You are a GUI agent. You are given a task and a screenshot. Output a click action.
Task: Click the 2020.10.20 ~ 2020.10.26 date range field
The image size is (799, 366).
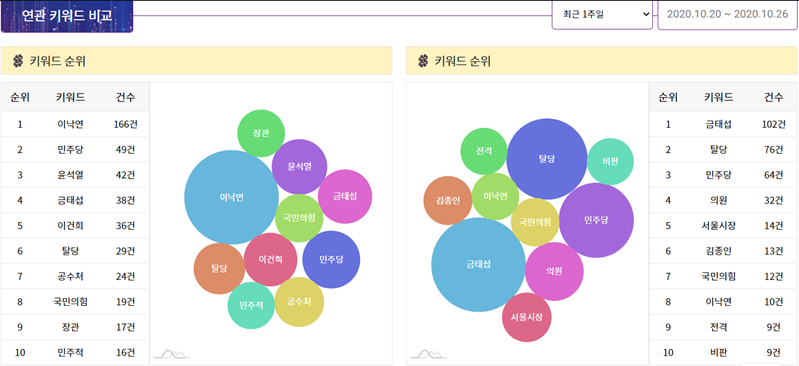727,14
